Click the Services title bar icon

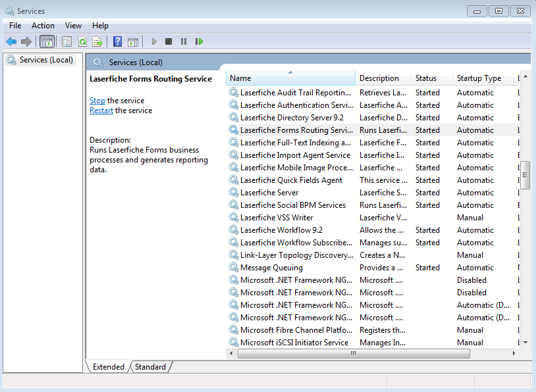point(9,11)
